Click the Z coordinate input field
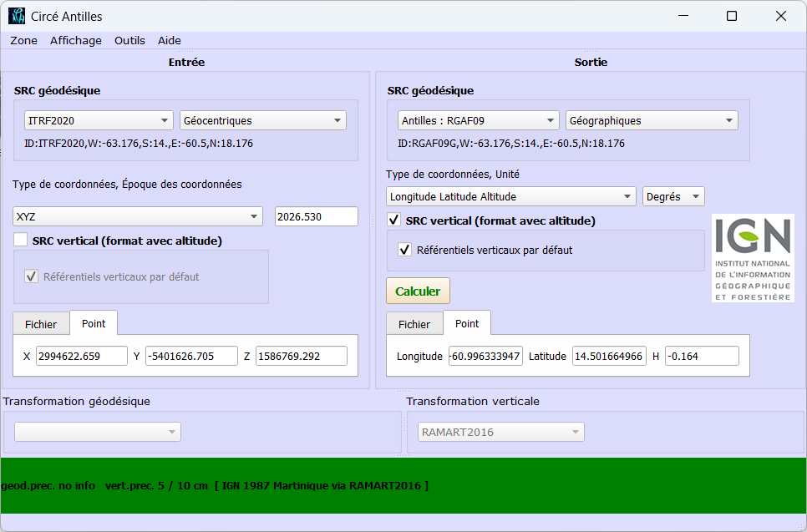 click(x=301, y=356)
